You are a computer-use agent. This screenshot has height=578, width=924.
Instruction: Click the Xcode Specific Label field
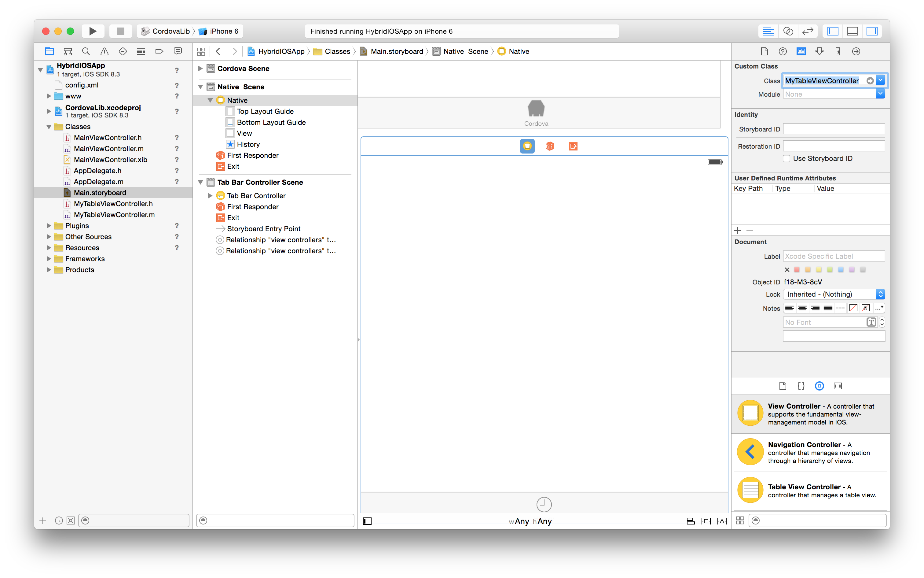click(834, 256)
